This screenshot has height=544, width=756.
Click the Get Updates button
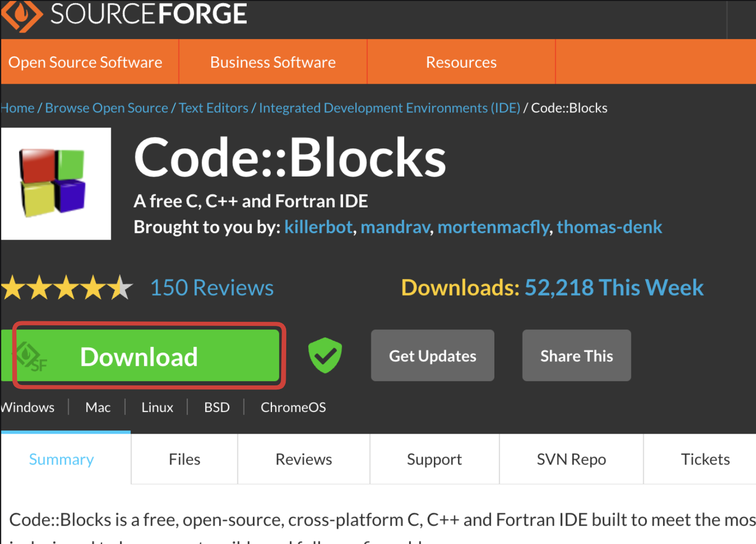(432, 356)
